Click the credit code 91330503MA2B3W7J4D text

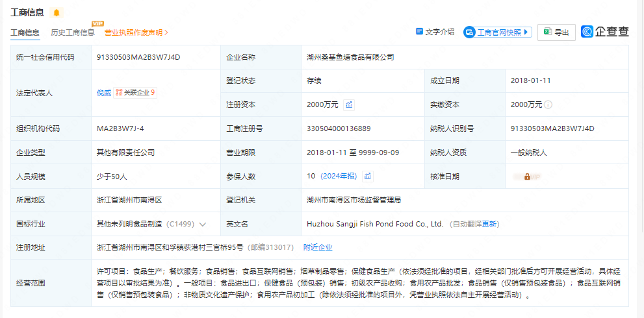point(138,57)
